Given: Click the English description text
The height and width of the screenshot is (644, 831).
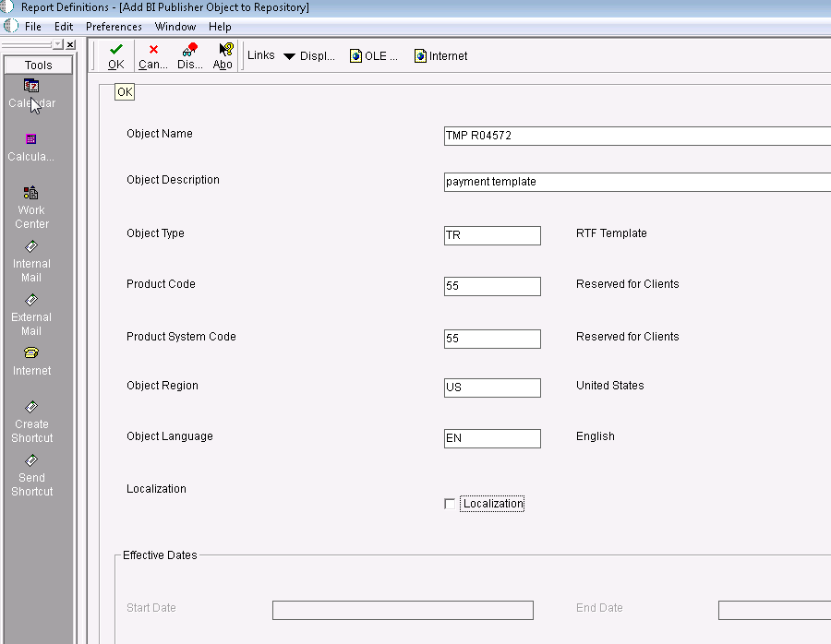Looking at the screenshot, I should 596,436.
